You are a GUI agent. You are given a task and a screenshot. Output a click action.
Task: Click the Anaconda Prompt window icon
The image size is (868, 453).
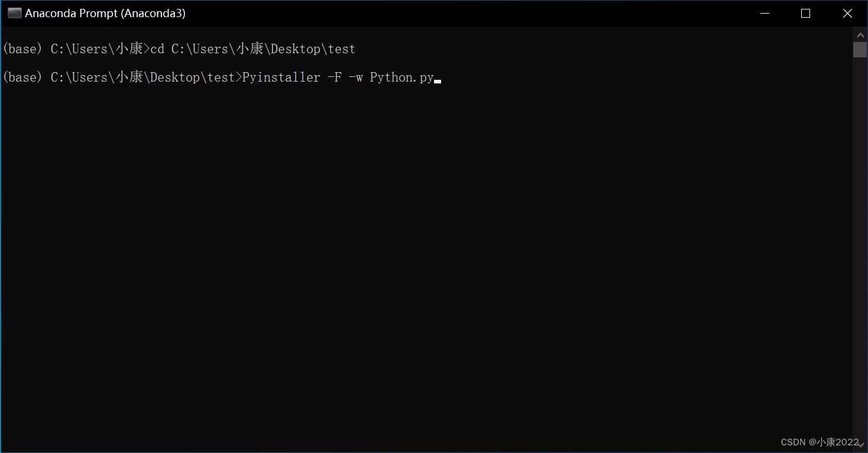tap(15, 13)
